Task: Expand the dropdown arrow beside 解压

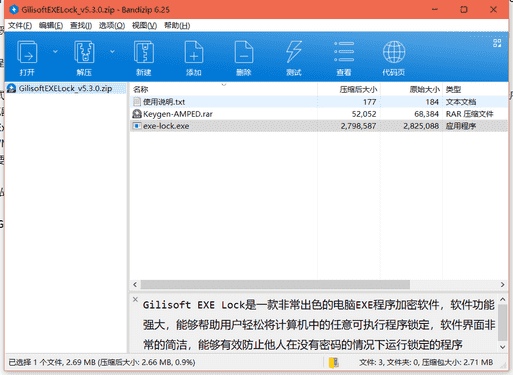Action: [112, 52]
